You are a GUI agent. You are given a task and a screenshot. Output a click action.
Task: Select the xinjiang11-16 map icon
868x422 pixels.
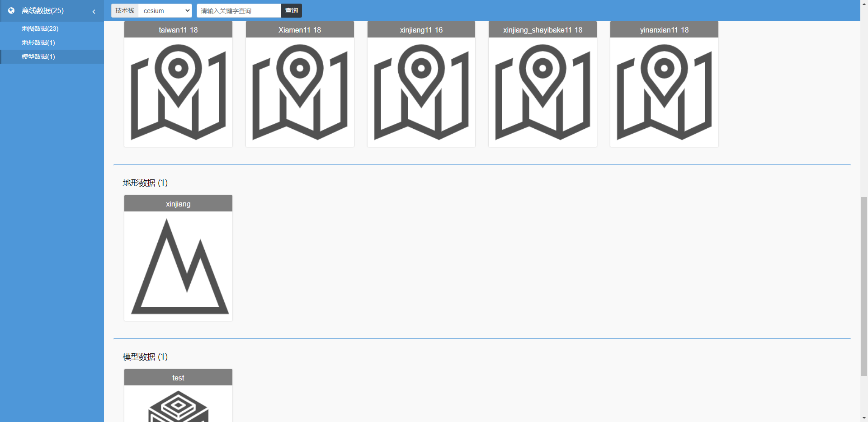[421, 92]
